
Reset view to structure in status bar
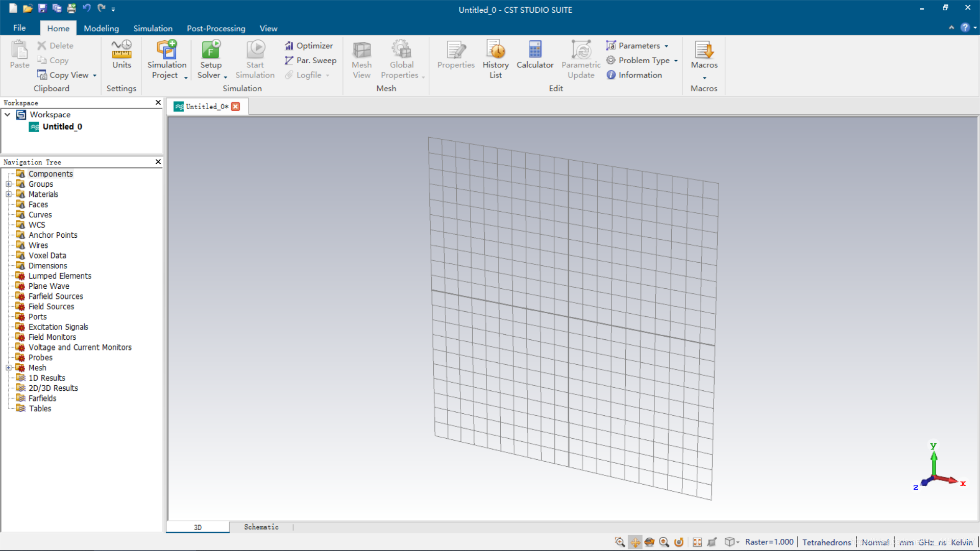[697, 542]
